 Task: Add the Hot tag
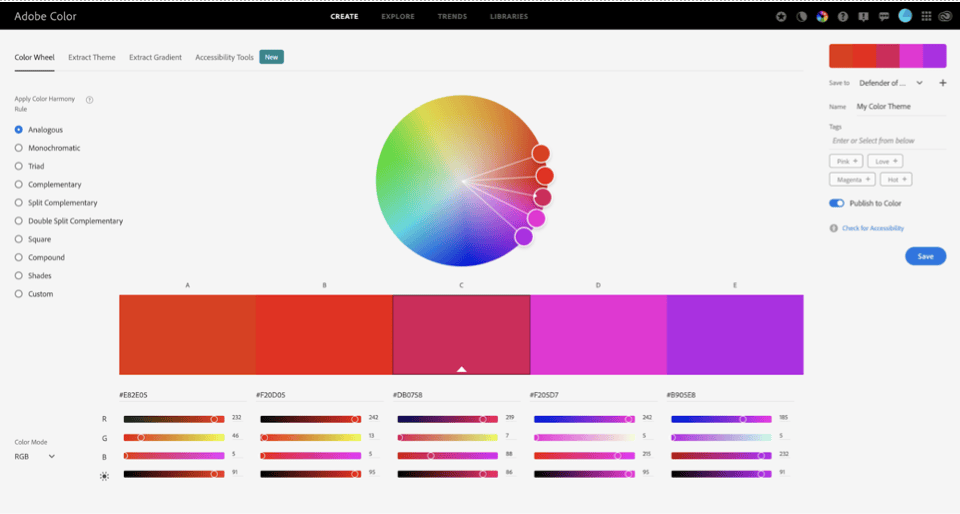(896, 179)
